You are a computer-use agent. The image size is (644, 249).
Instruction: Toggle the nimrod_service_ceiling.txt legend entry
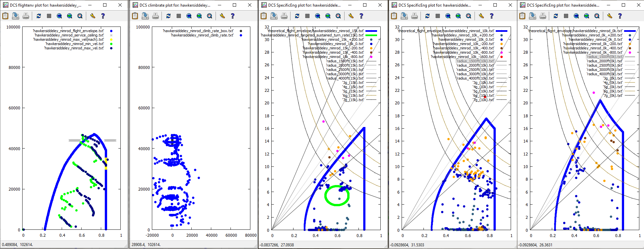click(69, 35)
